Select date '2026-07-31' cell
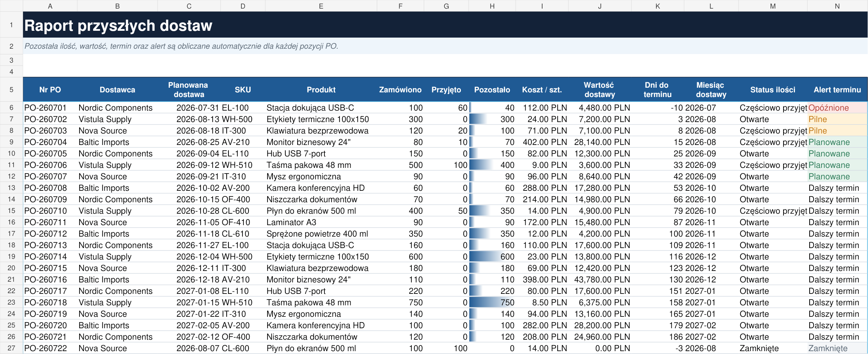 [189, 108]
